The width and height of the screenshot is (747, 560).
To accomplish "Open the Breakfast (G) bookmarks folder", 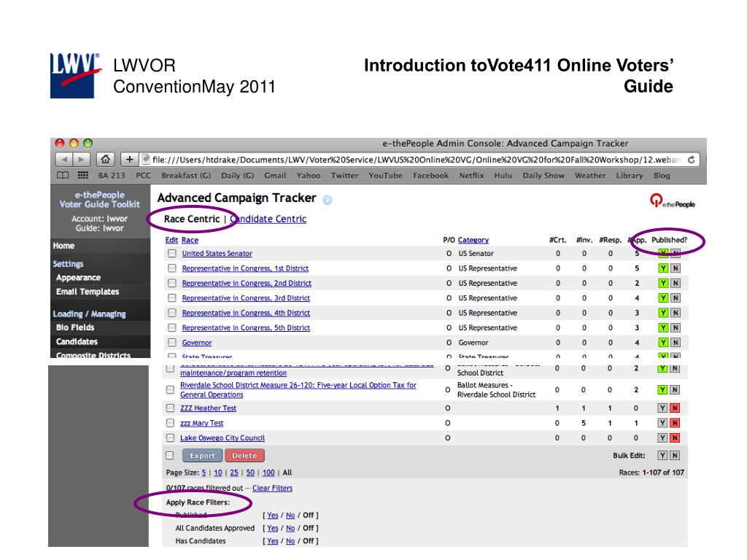I will click(x=186, y=176).
